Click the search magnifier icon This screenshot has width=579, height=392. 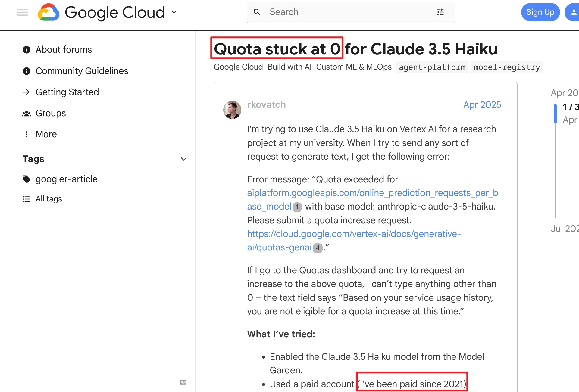click(257, 12)
